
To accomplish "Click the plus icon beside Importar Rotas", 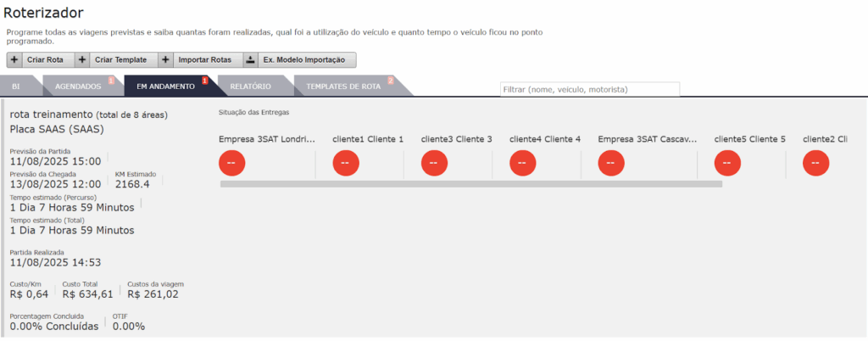I will (x=166, y=60).
